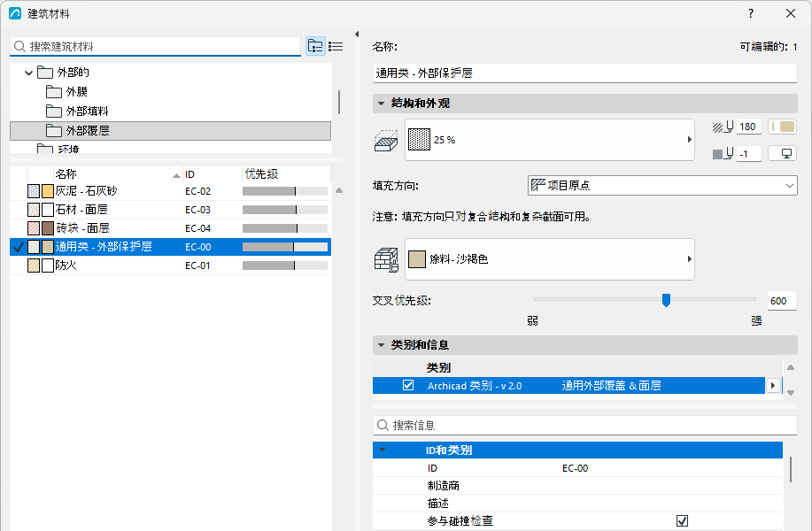Collapse the left panel with the arrow
This screenshot has width=812, height=531.
pos(357,35)
